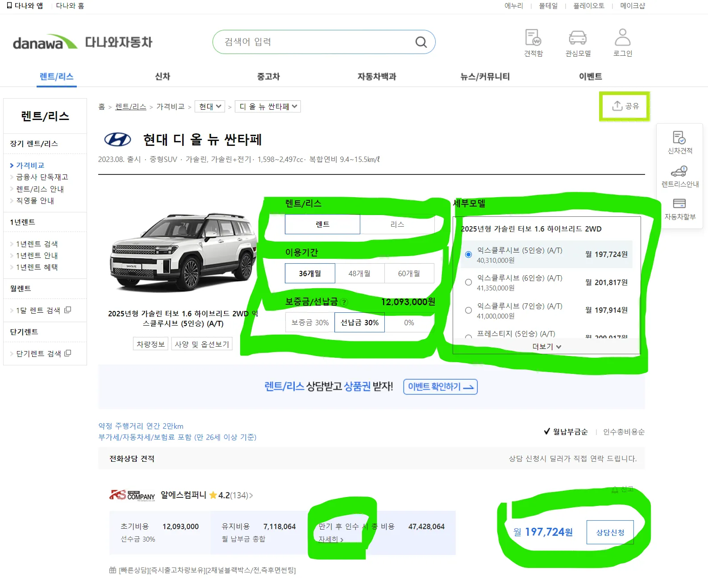Click the 공유 share icon

click(x=617, y=106)
